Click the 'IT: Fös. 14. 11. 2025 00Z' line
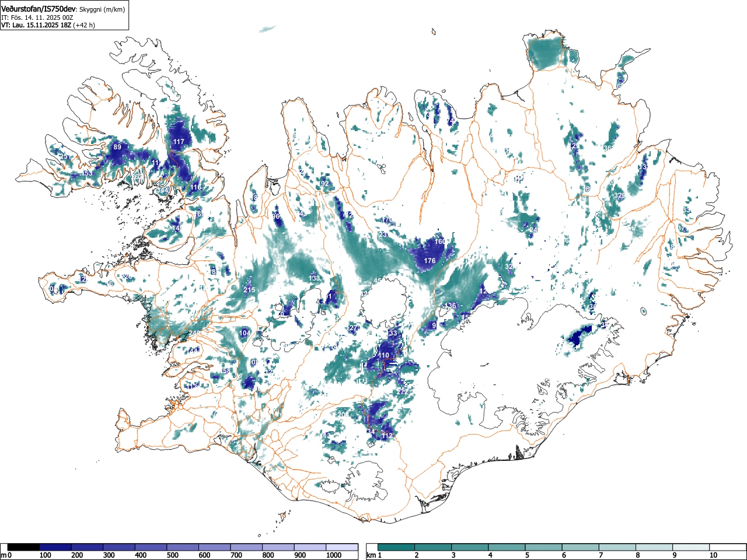747x560 pixels. [37, 17]
